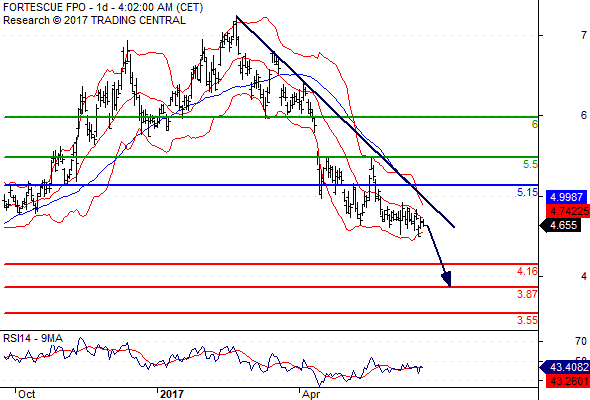
Task: Click the blue 4.9987 price tag
Action: coord(566,197)
